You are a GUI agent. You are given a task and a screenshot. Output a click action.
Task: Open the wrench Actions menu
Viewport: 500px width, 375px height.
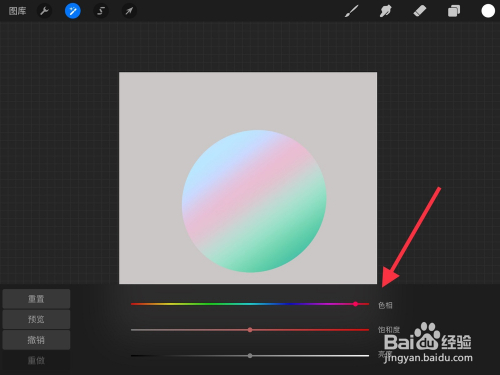[44, 11]
